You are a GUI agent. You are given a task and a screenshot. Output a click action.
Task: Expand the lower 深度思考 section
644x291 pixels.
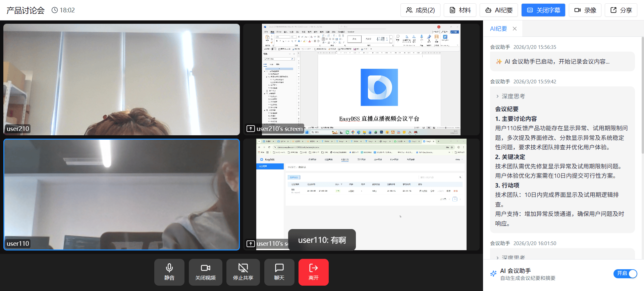coord(510,257)
